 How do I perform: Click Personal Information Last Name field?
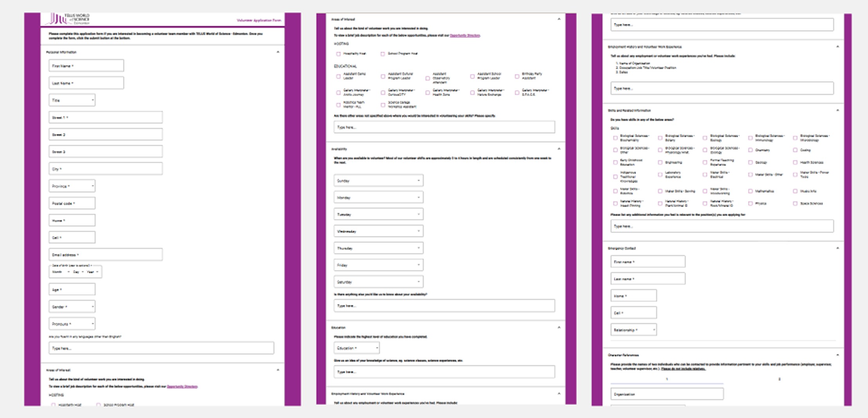(86, 83)
